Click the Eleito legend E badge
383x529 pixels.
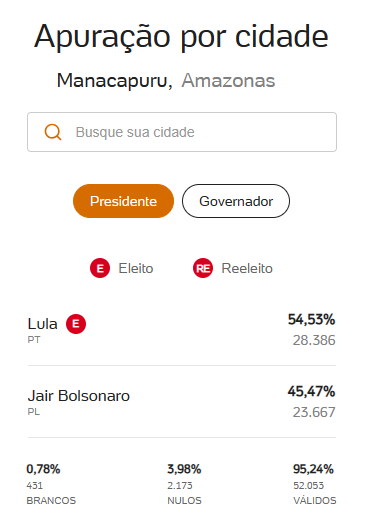coord(100,268)
